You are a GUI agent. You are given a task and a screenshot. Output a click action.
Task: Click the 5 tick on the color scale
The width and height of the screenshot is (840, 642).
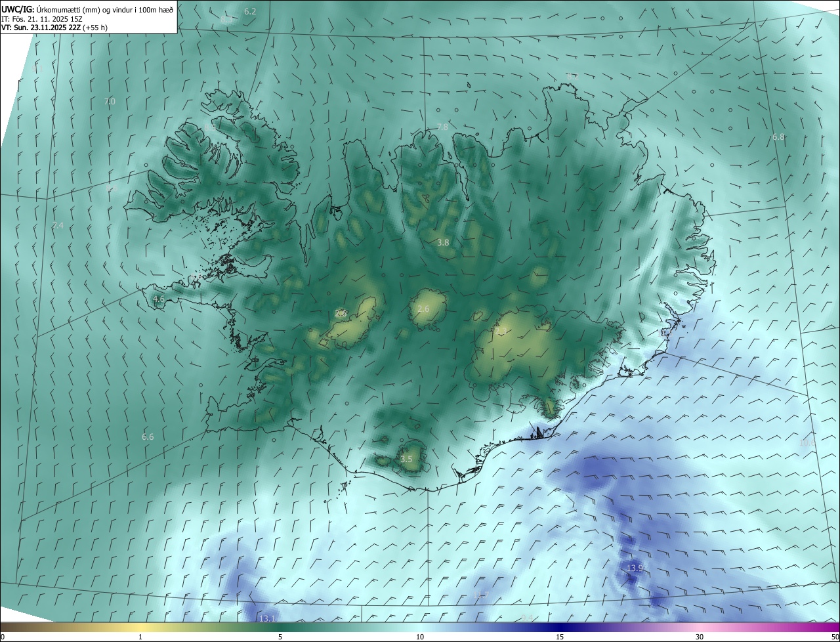[280, 637]
